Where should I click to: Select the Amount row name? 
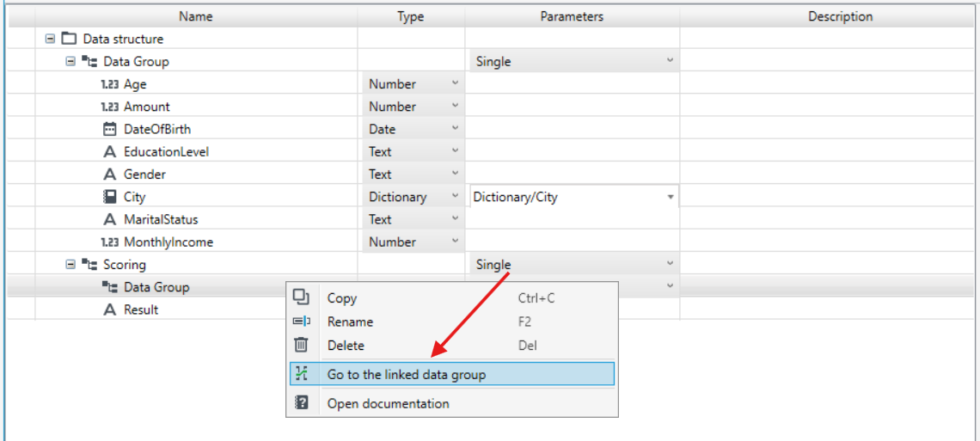tap(146, 107)
